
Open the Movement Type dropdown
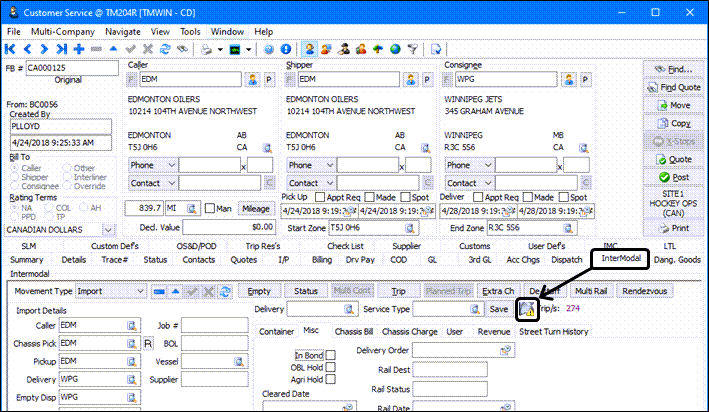tap(142, 291)
